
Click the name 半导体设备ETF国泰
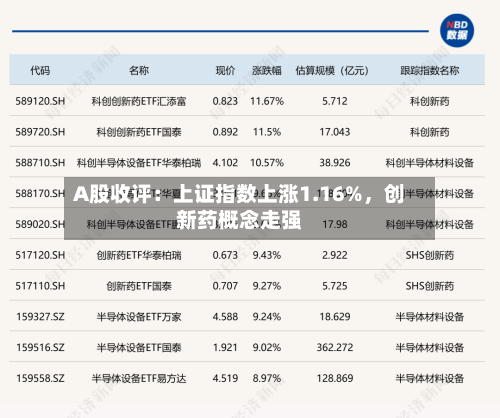point(139,347)
